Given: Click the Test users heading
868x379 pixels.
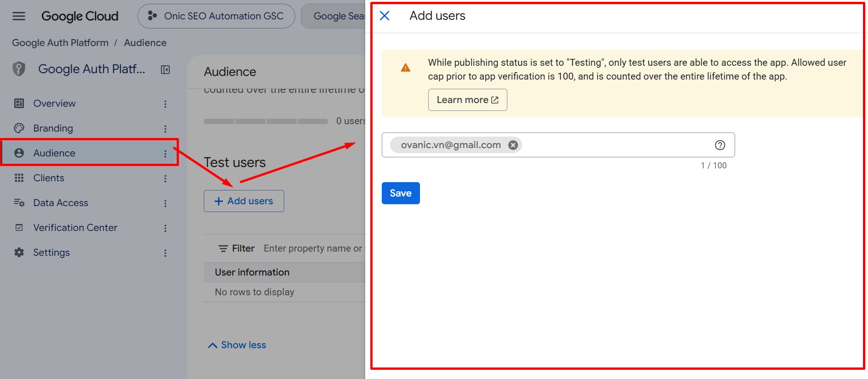Looking at the screenshot, I should click(x=235, y=162).
